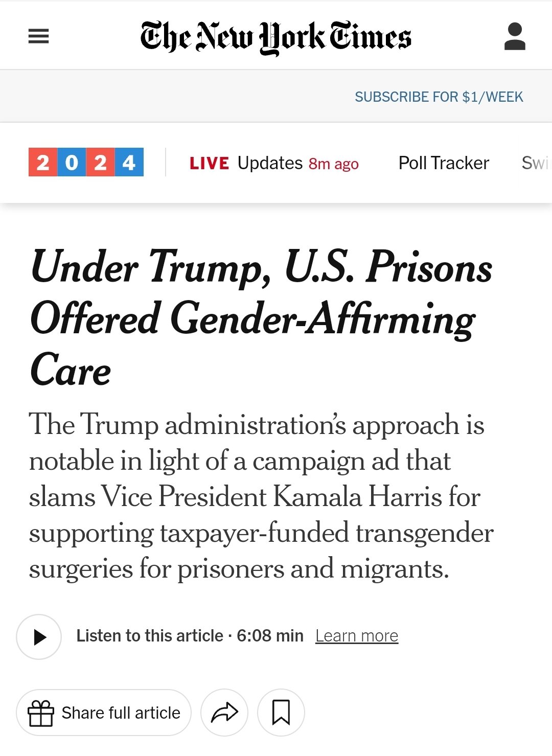Screen dimensions: 552x756
Task: Click the "Share full article" text
Action: tap(121, 713)
